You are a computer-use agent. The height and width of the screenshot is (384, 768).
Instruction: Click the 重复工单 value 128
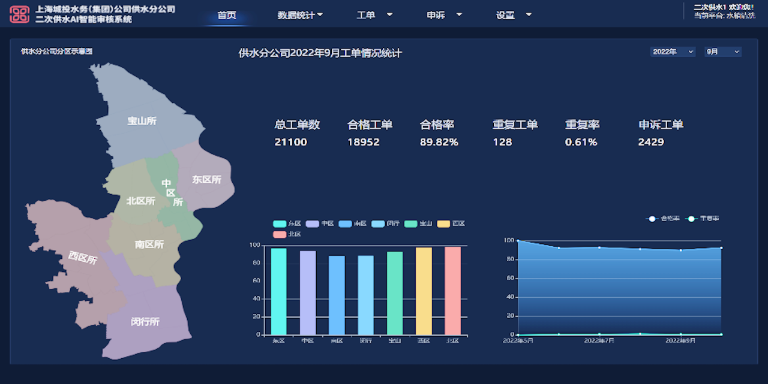click(503, 143)
